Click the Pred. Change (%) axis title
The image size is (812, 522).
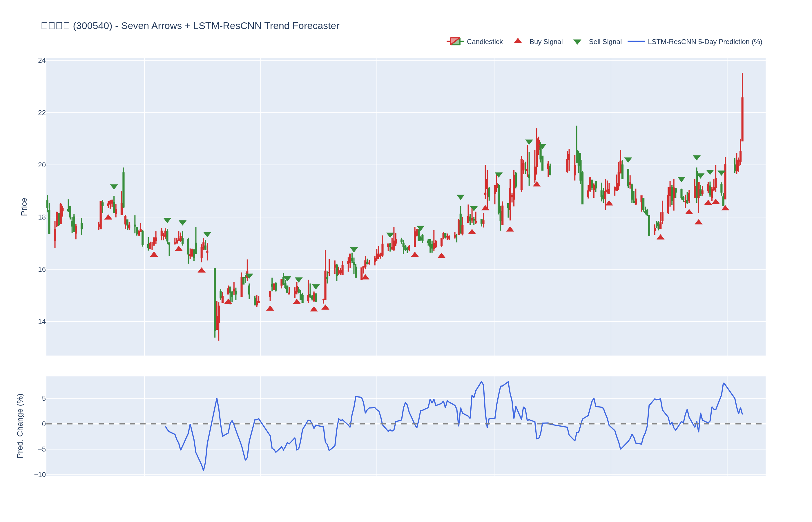point(20,426)
